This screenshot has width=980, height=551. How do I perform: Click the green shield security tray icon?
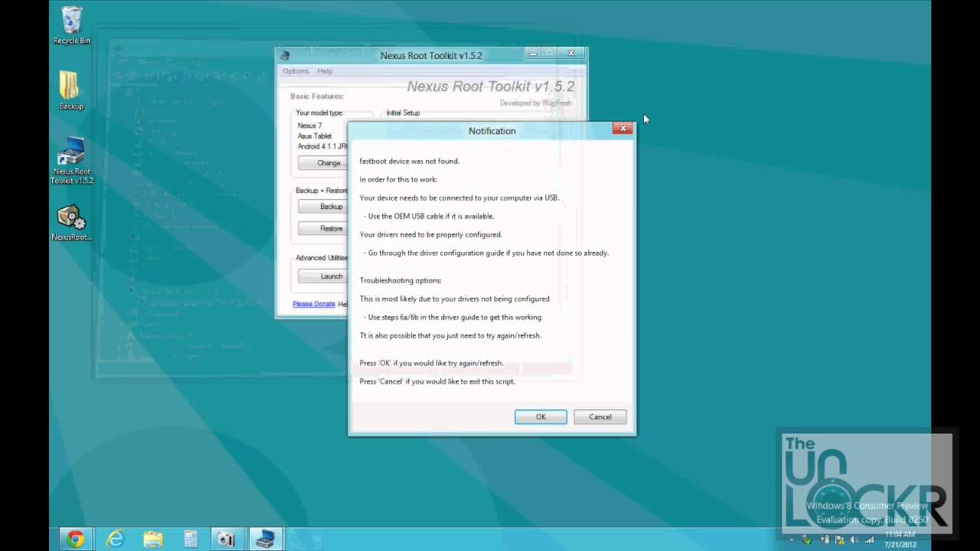[x=806, y=540]
